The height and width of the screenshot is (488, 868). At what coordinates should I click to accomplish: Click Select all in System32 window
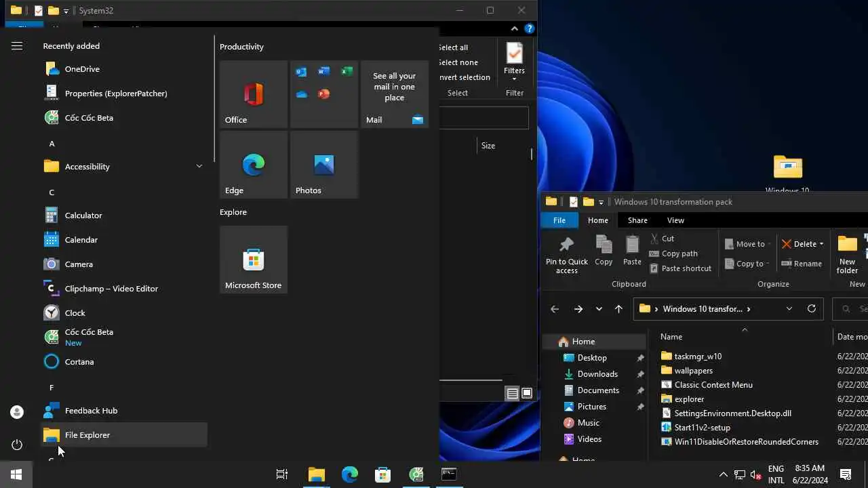453,47
